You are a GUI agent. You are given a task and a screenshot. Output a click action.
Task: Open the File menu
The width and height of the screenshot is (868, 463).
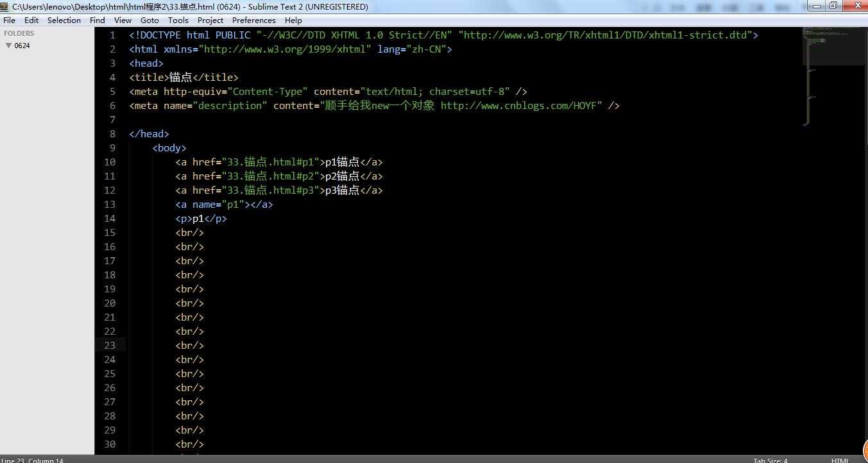click(x=9, y=20)
